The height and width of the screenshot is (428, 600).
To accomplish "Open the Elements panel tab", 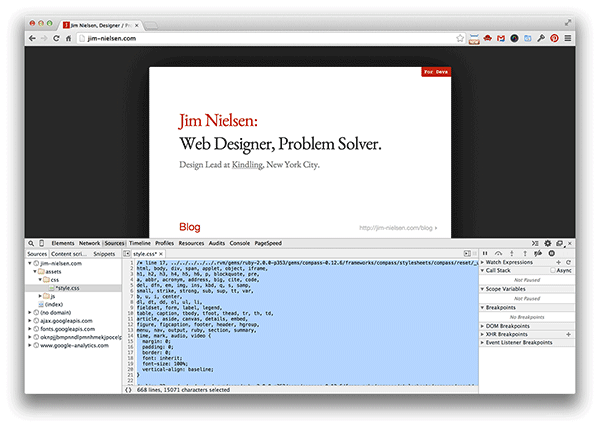I will coord(63,243).
